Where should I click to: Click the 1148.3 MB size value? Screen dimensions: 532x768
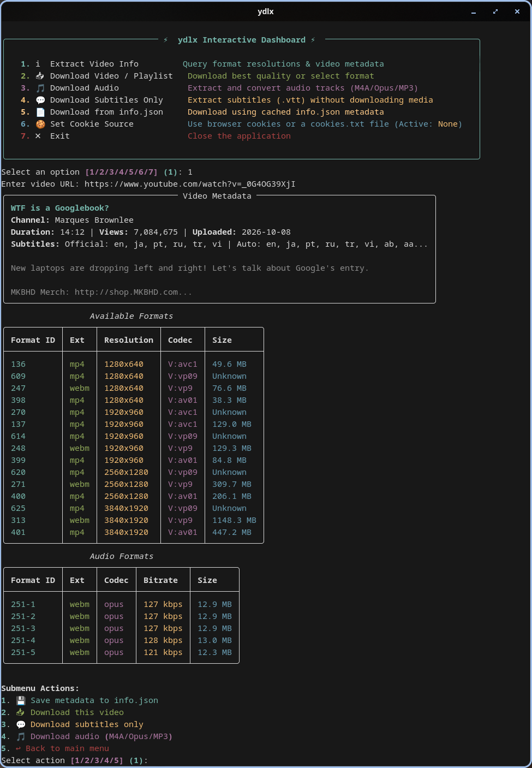pos(234,520)
